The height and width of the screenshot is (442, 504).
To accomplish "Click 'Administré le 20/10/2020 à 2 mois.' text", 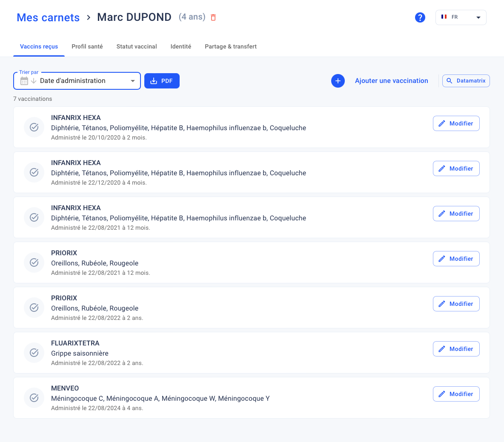I will pyautogui.click(x=99, y=137).
